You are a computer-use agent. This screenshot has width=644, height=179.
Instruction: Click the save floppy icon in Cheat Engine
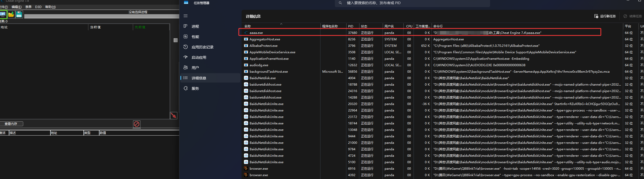[x=19, y=14]
